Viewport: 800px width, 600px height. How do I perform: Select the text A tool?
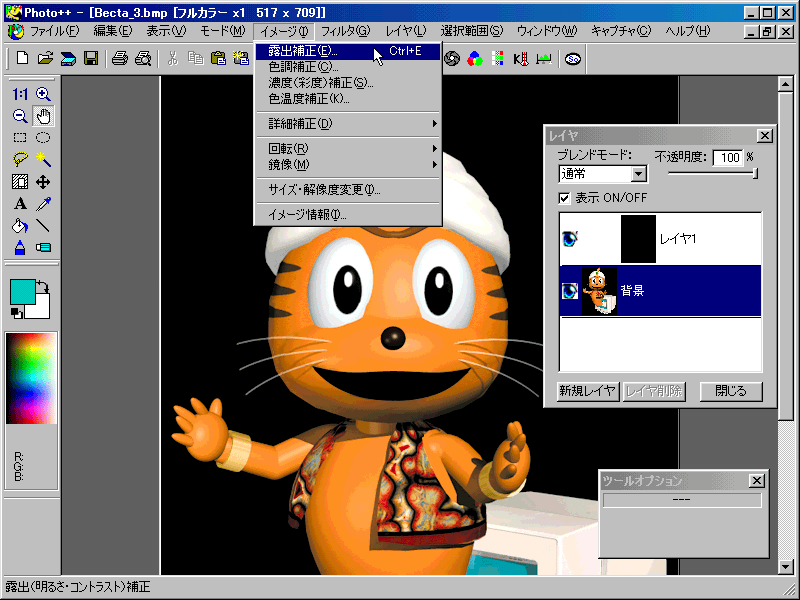[20, 204]
